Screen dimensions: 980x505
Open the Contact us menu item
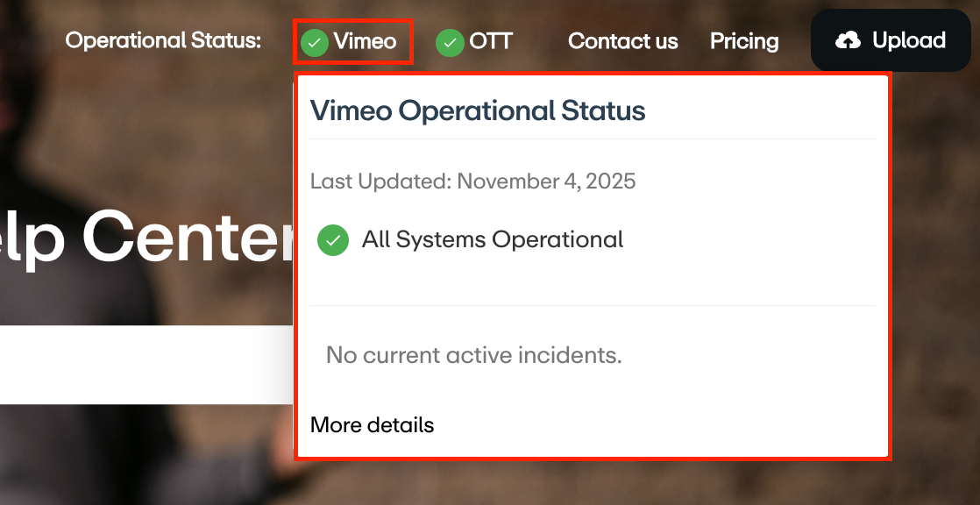point(622,41)
